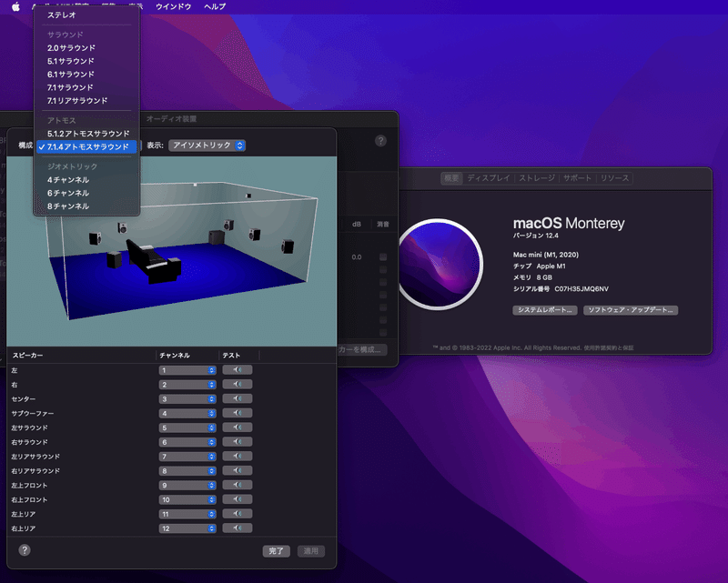Choose 2.0 サラウンド from the list
Screen dimensions: 728x583
pyautogui.click(x=86, y=48)
